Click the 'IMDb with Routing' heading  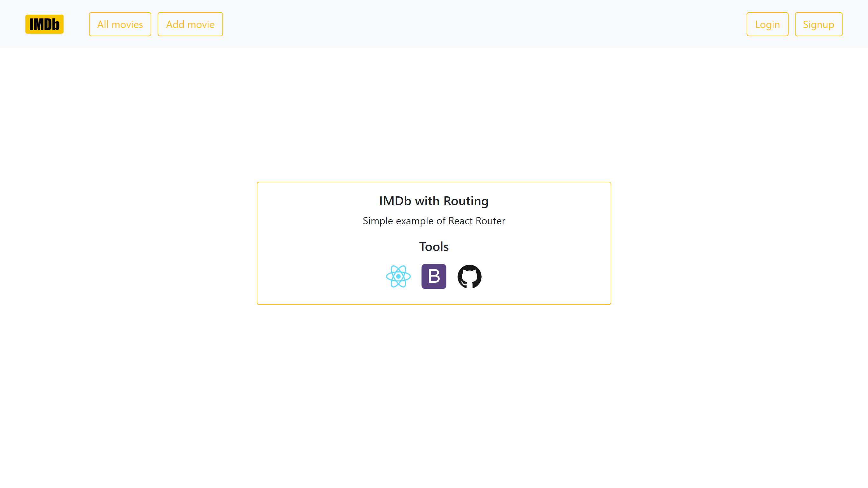pos(434,201)
